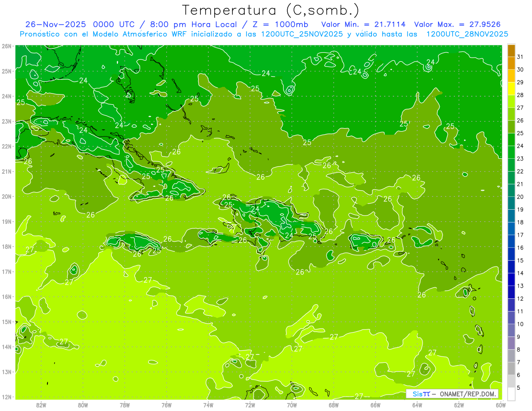Click the 62W longitude axis label
This screenshot has width=532, height=411.
click(x=459, y=405)
